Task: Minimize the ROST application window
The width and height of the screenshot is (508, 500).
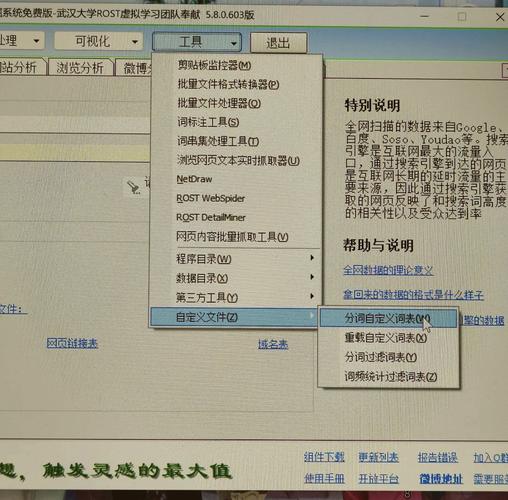Action: coord(424,16)
